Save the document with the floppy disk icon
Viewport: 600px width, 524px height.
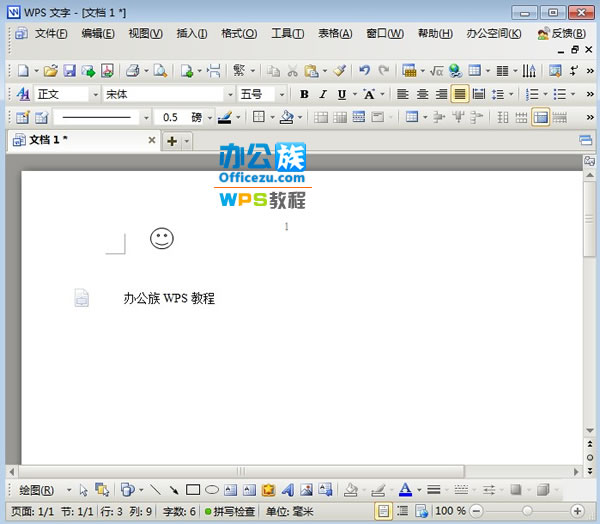tap(69, 71)
